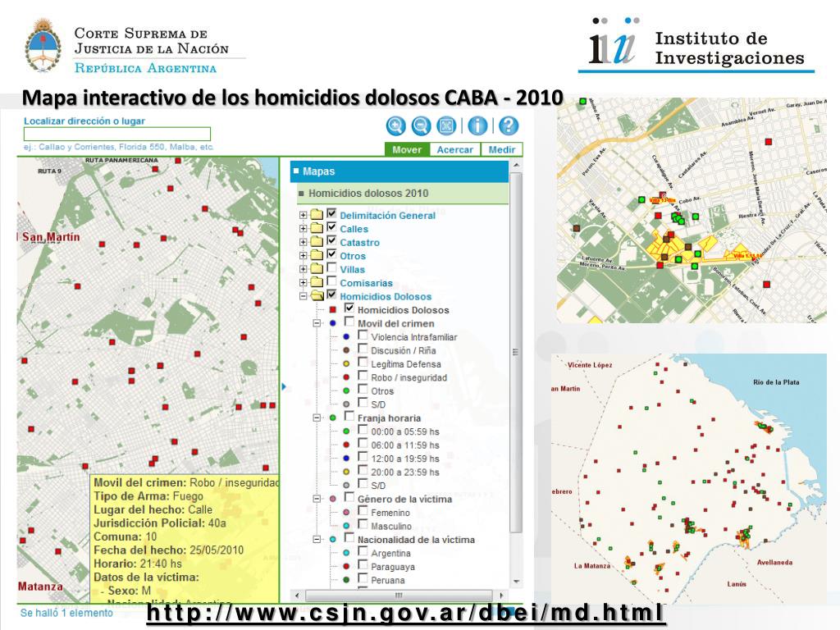Collapse the Homicidios Dolosos tree node
Image resolution: width=840 pixels, height=630 pixels.
click(x=304, y=295)
